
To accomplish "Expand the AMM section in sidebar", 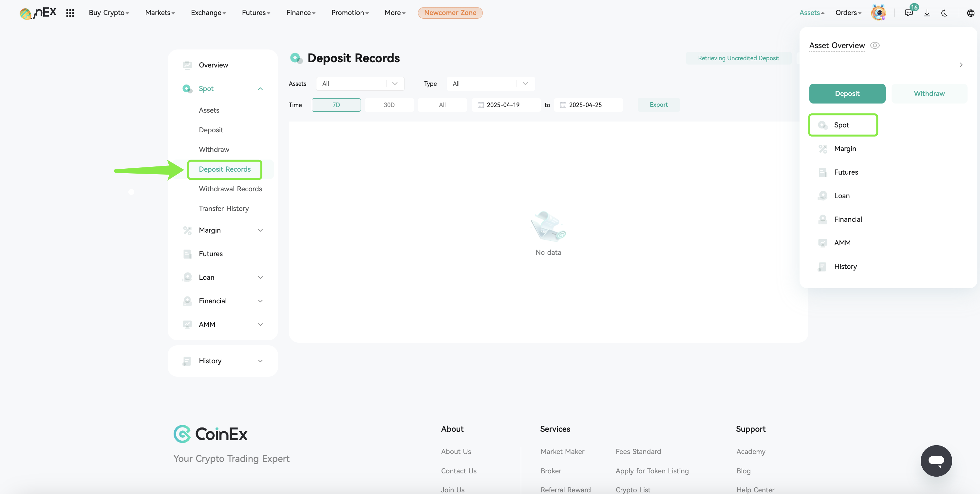I will [x=260, y=325].
